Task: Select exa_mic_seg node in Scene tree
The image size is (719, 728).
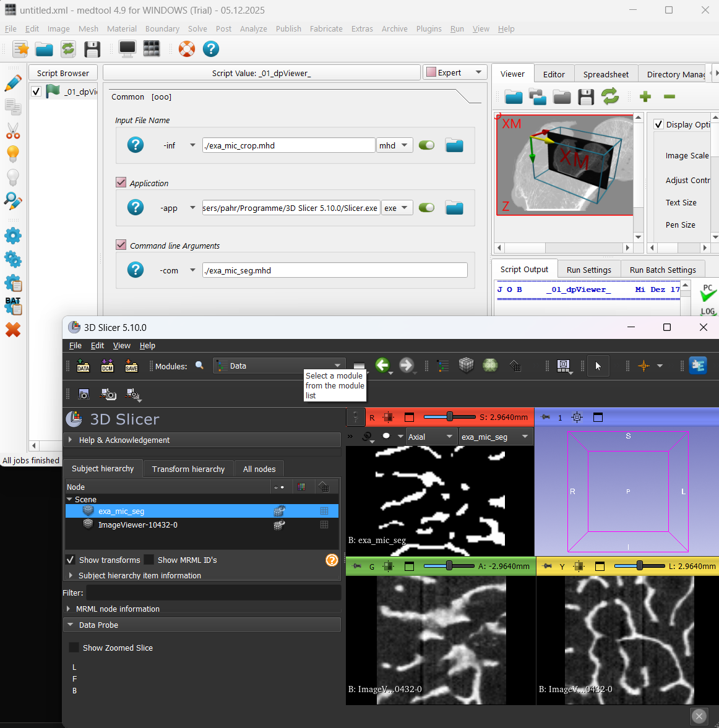Action: click(x=121, y=512)
